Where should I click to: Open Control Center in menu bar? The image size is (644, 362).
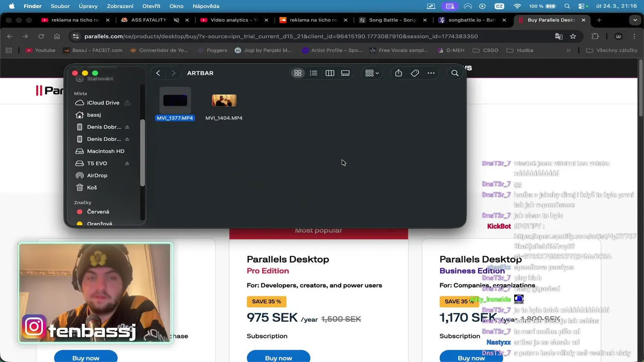(583, 6)
